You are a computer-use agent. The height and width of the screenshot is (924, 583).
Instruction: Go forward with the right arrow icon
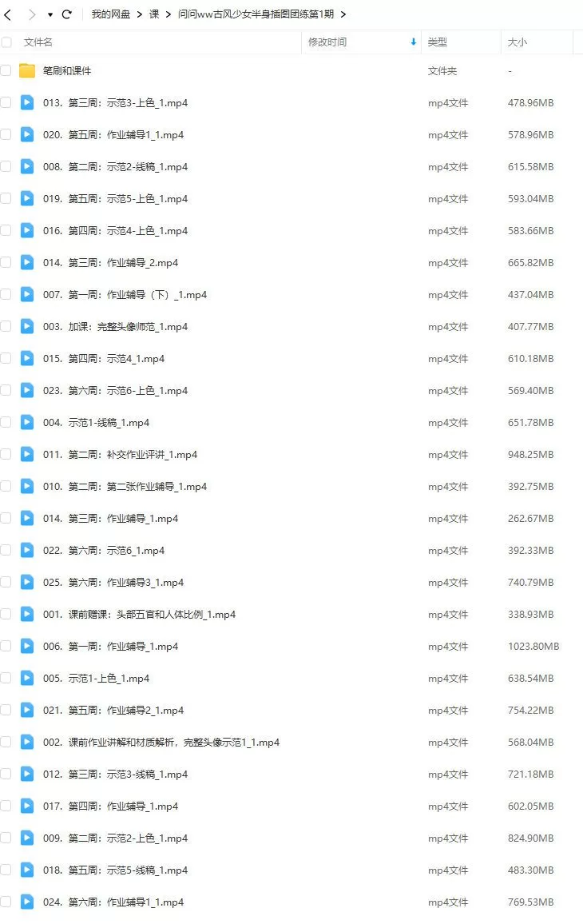coord(32,14)
